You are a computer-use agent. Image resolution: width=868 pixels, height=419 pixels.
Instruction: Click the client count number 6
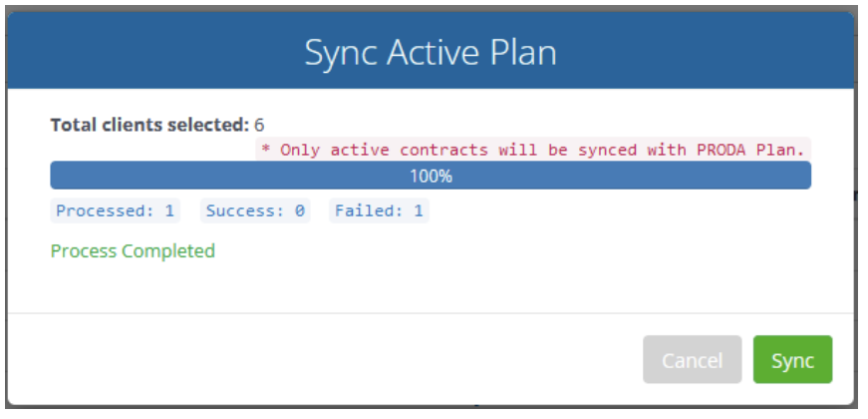[x=259, y=126]
